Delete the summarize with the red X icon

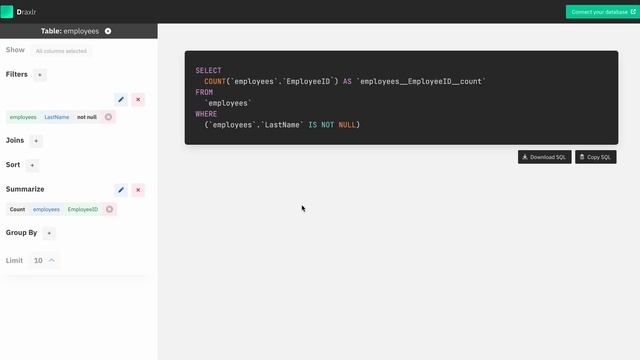click(138, 190)
